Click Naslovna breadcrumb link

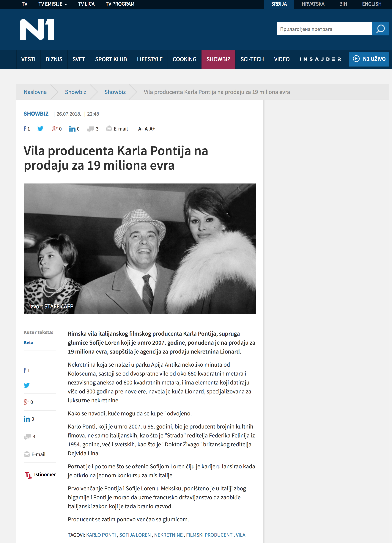[35, 92]
